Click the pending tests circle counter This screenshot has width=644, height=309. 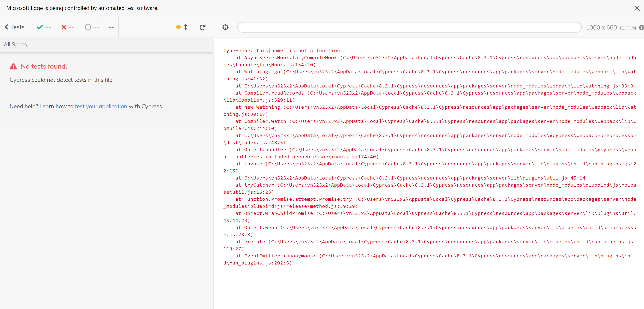(92, 27)
